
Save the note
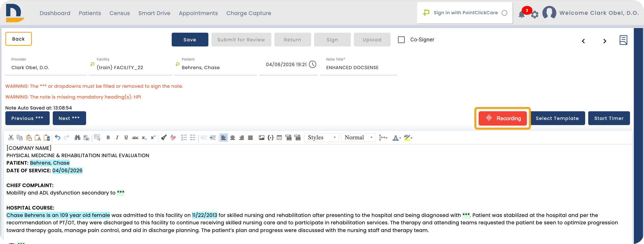190,40
